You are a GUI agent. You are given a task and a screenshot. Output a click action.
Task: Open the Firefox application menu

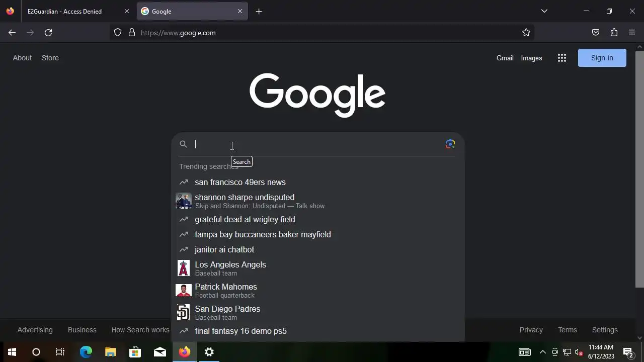pyautogui.click(x=632, y=33)
